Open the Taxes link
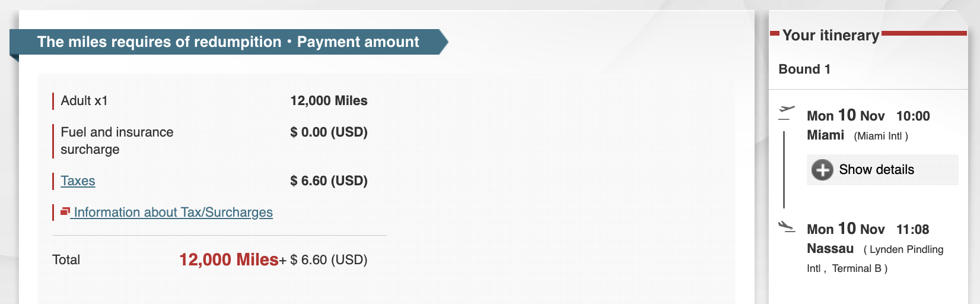This screenshot has height=304, width=980. [x=78, y=181]
